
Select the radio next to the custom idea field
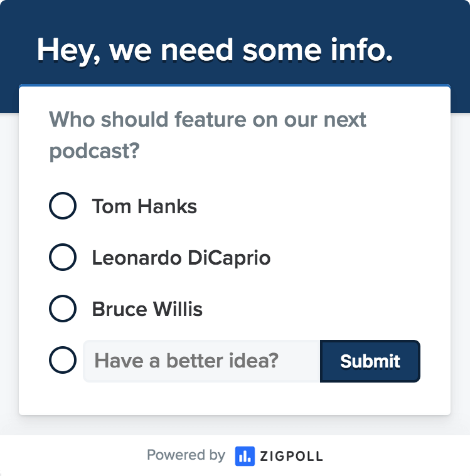click(63, 360)
